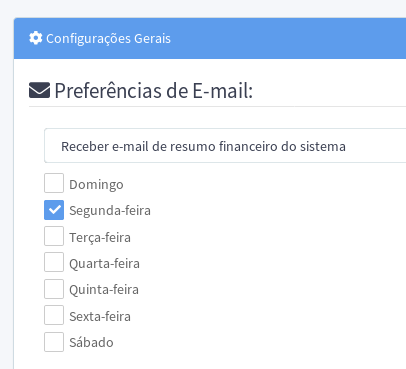Tick the Terça-feira checkbox
Screen dimensions: 406x369
click(x=54, y=236)
